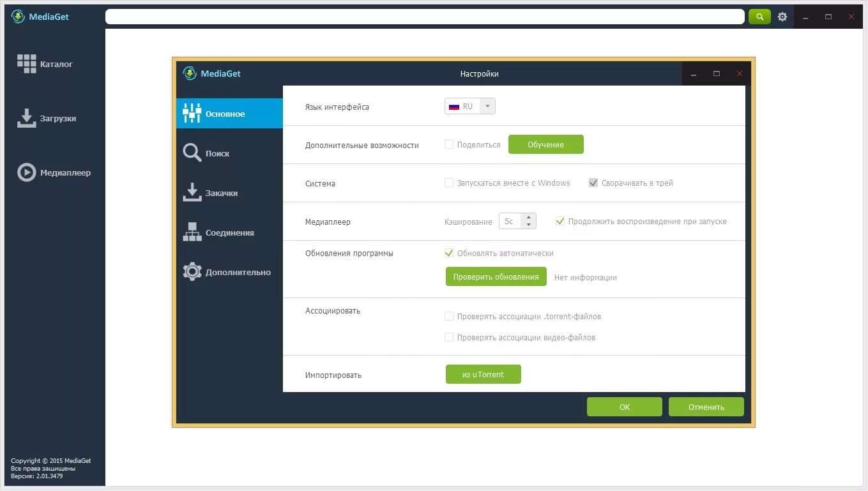Close the Настройки dialog with red X
868x491 pixels.
click(x=740, y=73)
